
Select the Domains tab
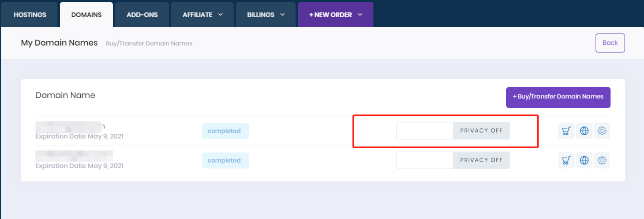86,15
